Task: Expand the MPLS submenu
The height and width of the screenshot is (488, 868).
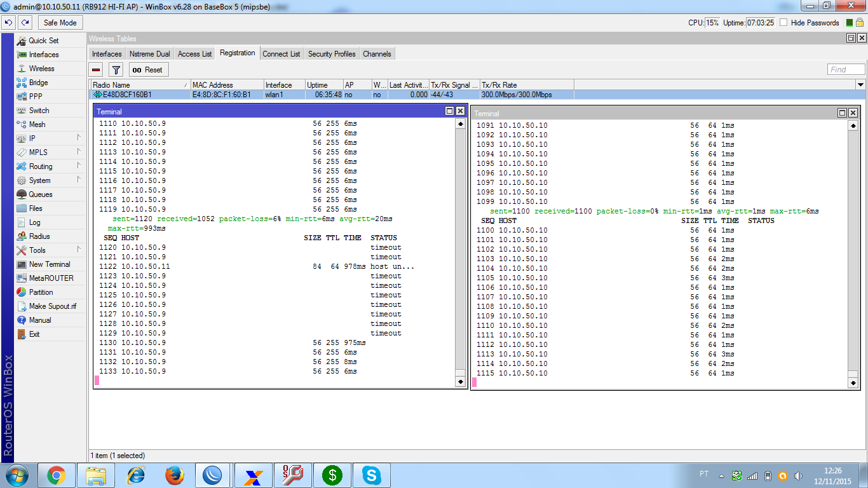Action: click(x=50, y=152)
